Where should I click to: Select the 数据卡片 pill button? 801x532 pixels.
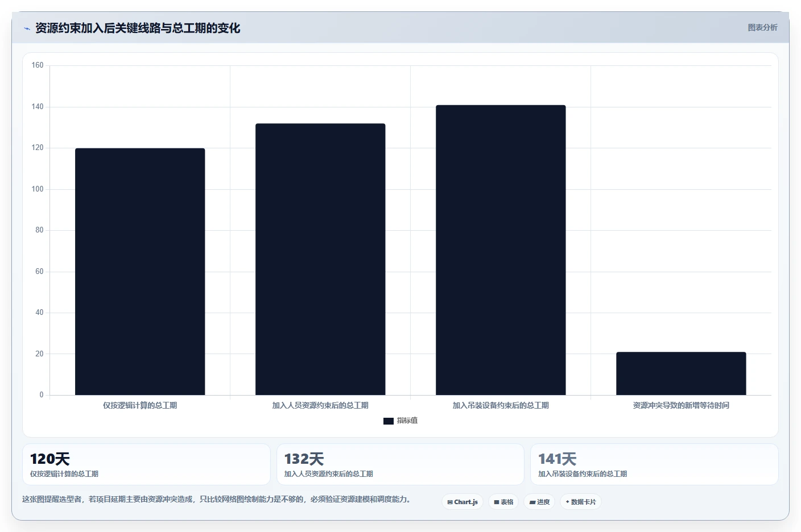(581, 502)
